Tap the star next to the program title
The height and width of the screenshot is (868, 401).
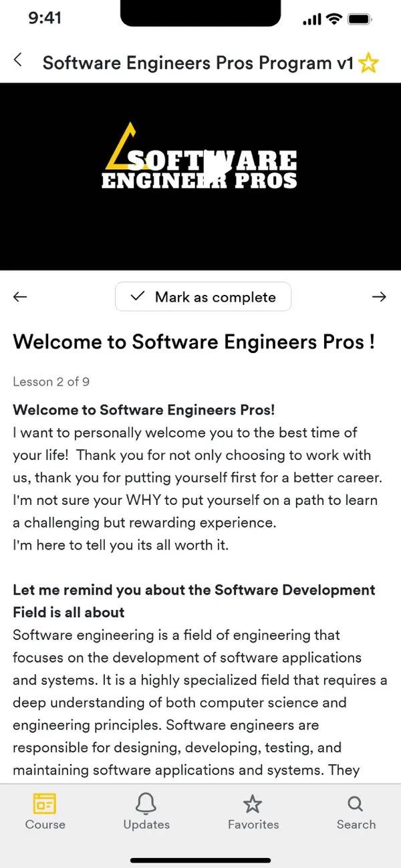(368, 62)
